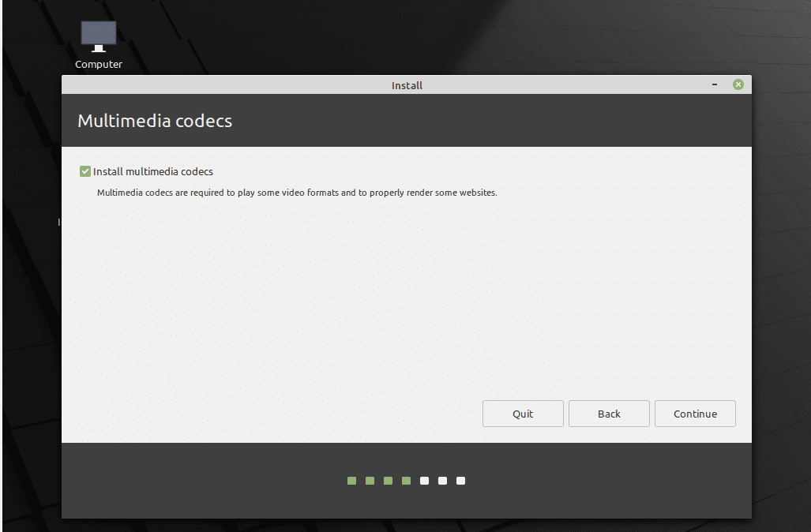Minimize the Install window
811x532 pixels.
pos(714,84)
